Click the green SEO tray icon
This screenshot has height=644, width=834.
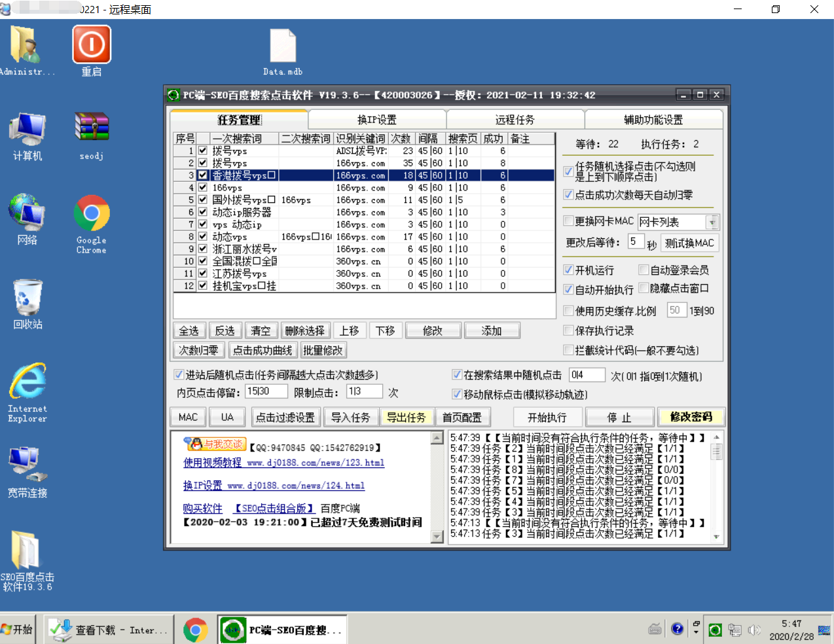(716, 630)
